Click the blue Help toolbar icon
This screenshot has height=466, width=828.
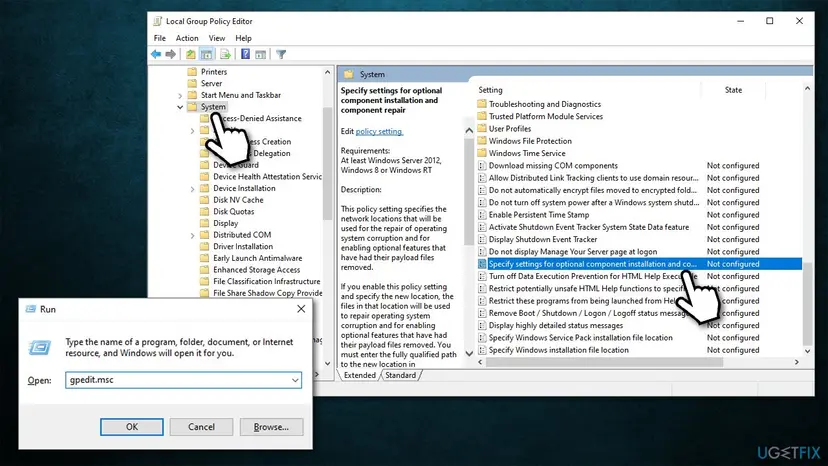coord(245,54)
